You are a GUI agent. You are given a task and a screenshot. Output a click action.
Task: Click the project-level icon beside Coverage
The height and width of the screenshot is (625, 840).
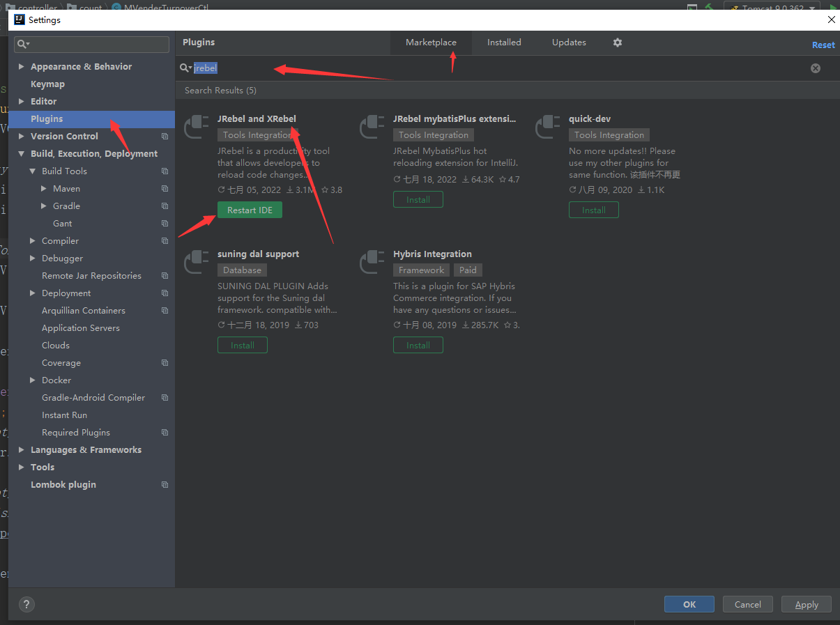click(x=165, y=363)
